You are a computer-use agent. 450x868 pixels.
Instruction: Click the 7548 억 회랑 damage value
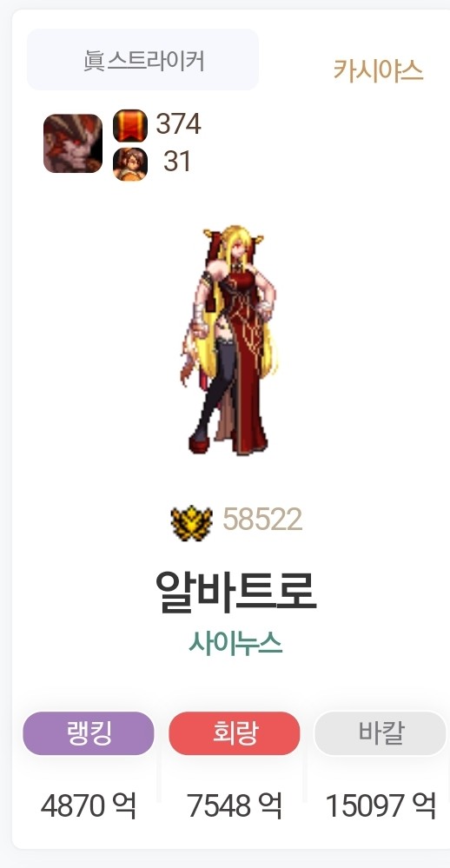(x=235, y=805)
